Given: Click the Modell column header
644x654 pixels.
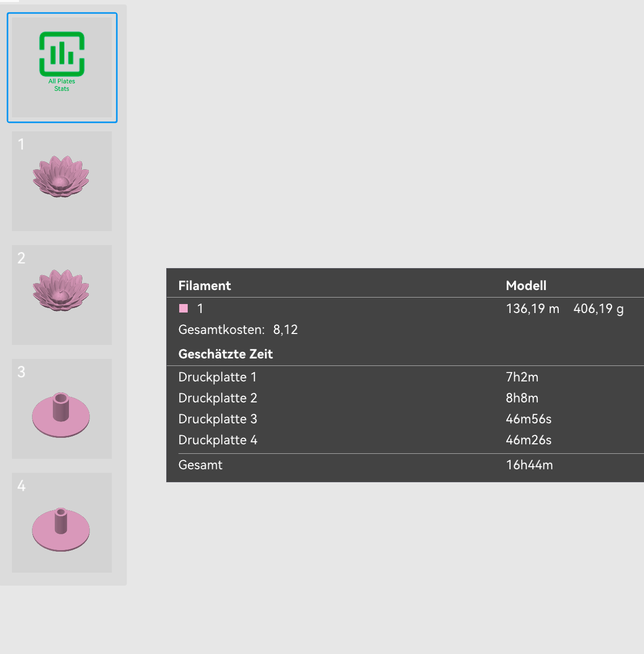Looking at the screenshot, I should tap(526, 286).
